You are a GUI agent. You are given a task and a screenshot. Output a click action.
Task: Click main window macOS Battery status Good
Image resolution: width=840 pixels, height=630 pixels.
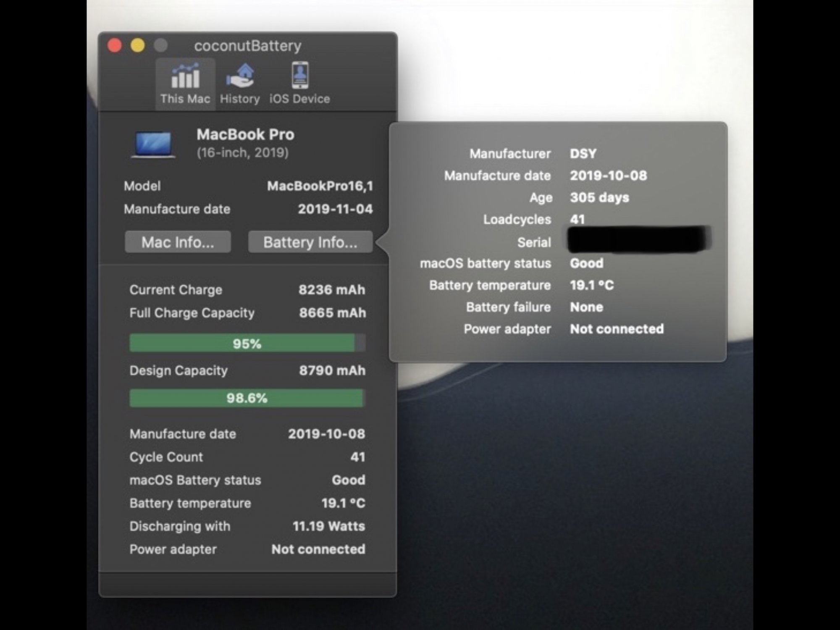pos(349,480)
